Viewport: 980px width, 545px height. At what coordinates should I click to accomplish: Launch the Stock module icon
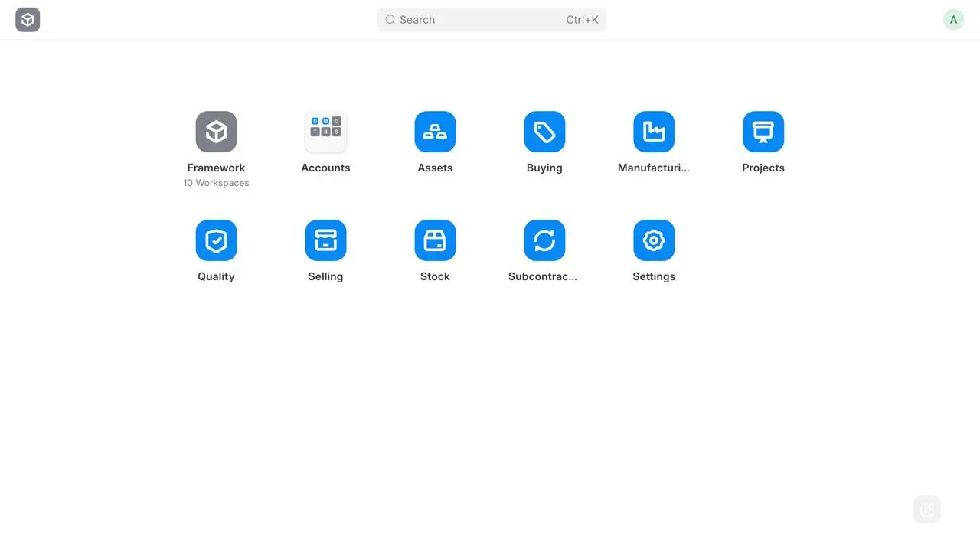click(x=435, y=240)
